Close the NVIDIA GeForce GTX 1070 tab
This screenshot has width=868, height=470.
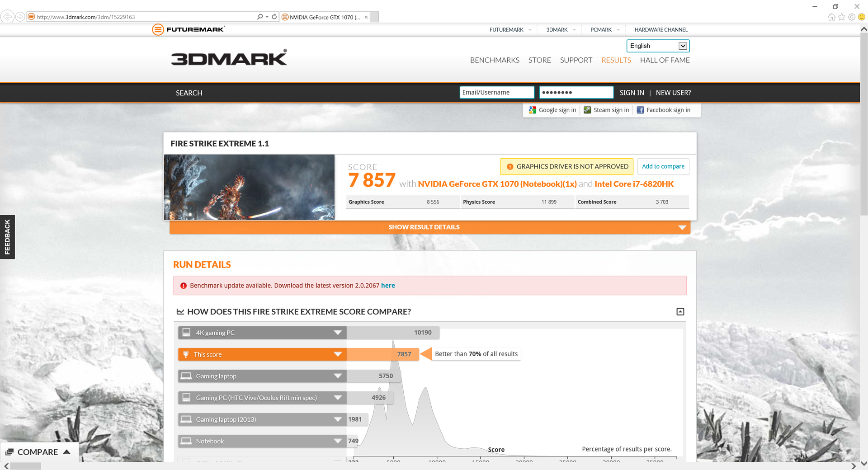(x=366, y=17)
